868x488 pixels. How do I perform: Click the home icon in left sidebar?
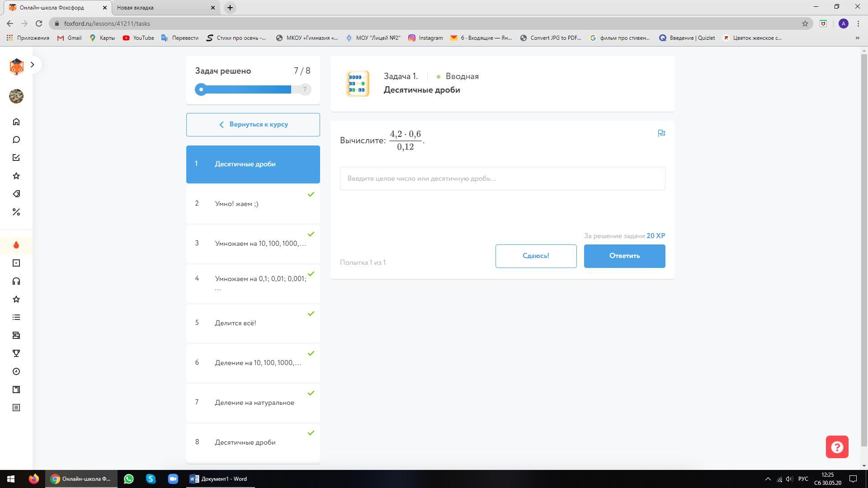(16, 122)
